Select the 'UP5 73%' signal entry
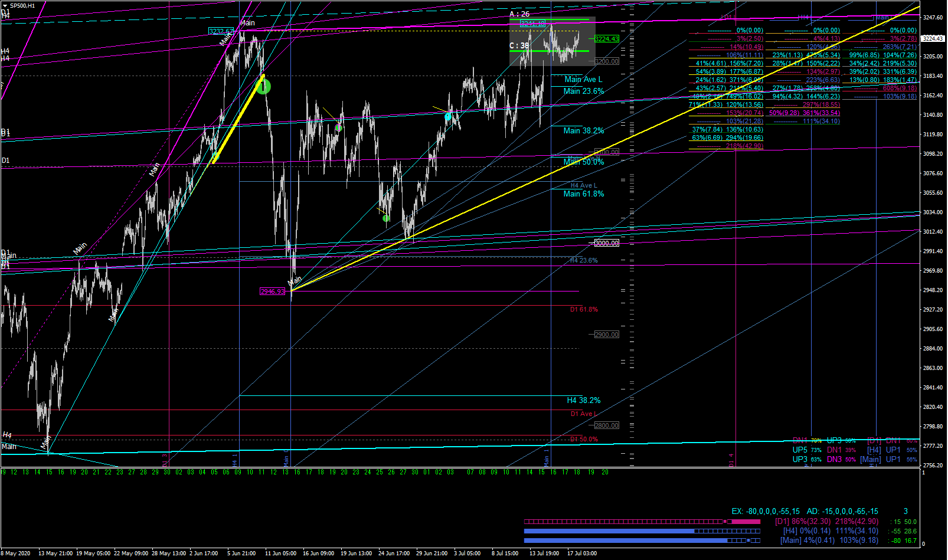Screen dimensions: 948x560 tap(806, 450)
